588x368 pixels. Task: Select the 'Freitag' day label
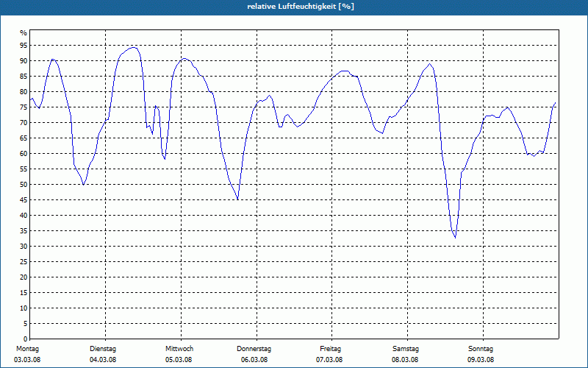pos(330,349)
